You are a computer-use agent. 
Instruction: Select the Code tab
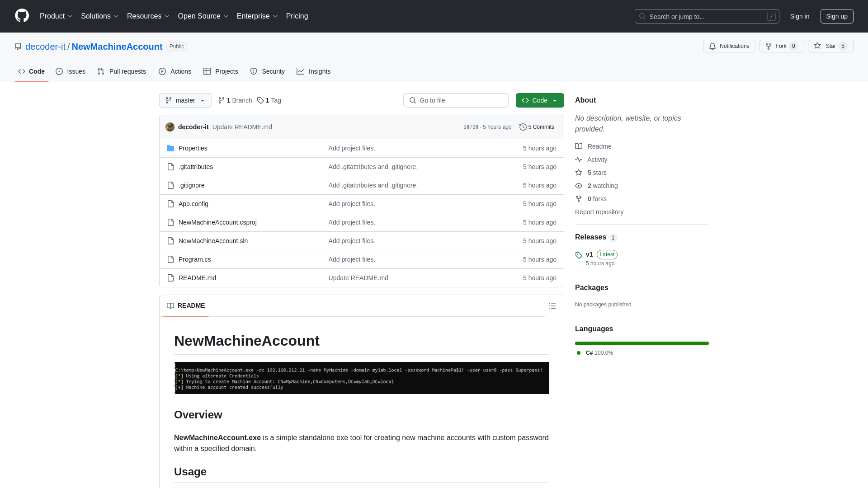pyautogui.click(x=31, y=71)
